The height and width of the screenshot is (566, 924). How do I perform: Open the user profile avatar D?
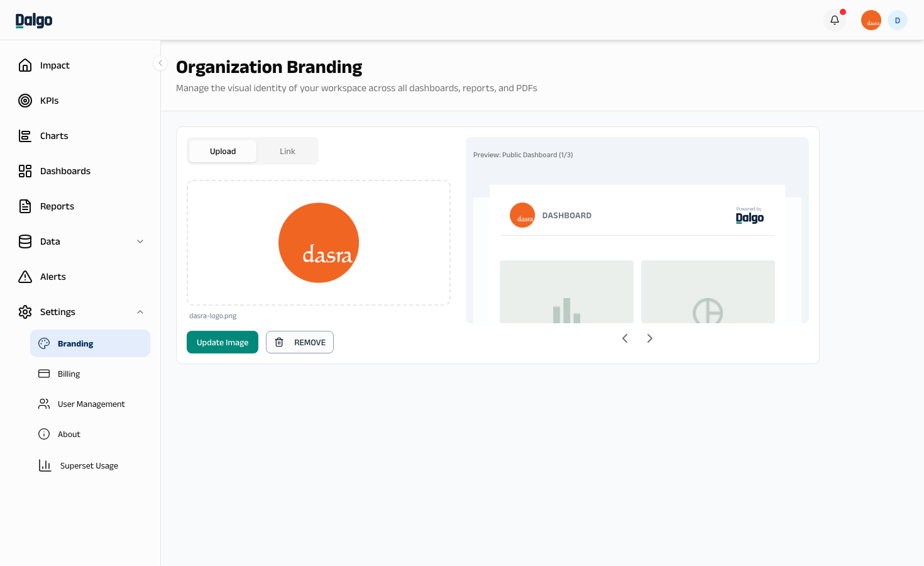click(x=898, y=20)
